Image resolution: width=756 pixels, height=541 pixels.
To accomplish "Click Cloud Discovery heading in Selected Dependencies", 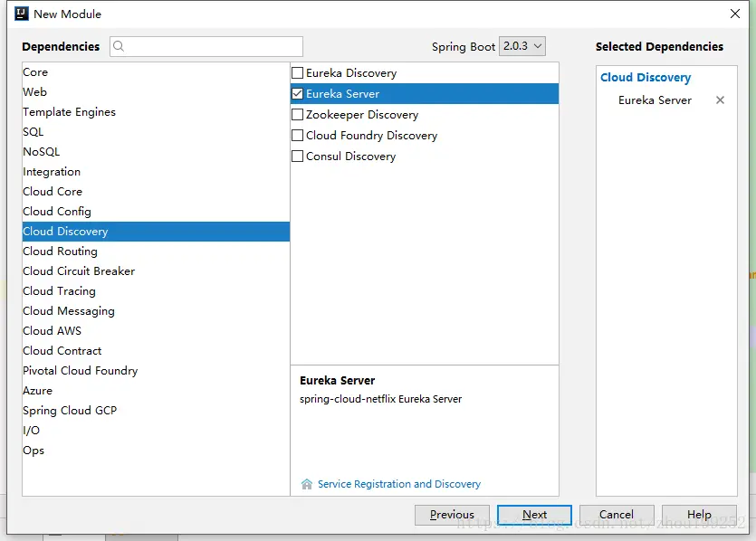I will [646, 77].
